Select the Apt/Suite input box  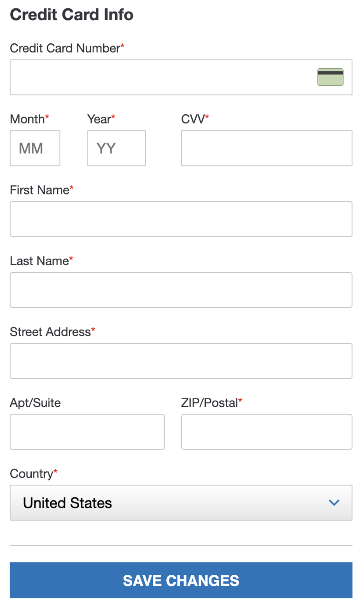click(87, 432)
